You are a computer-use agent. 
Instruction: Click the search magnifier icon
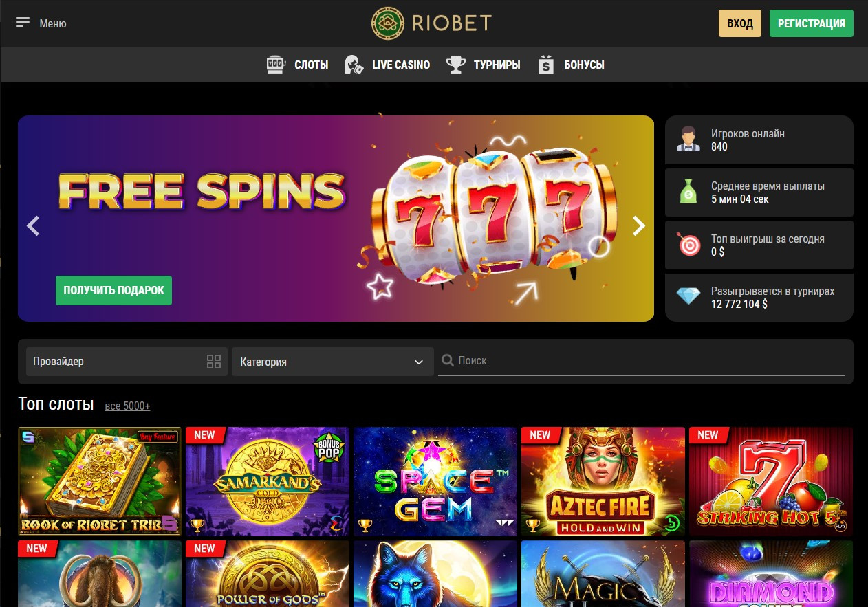point(447,360)
